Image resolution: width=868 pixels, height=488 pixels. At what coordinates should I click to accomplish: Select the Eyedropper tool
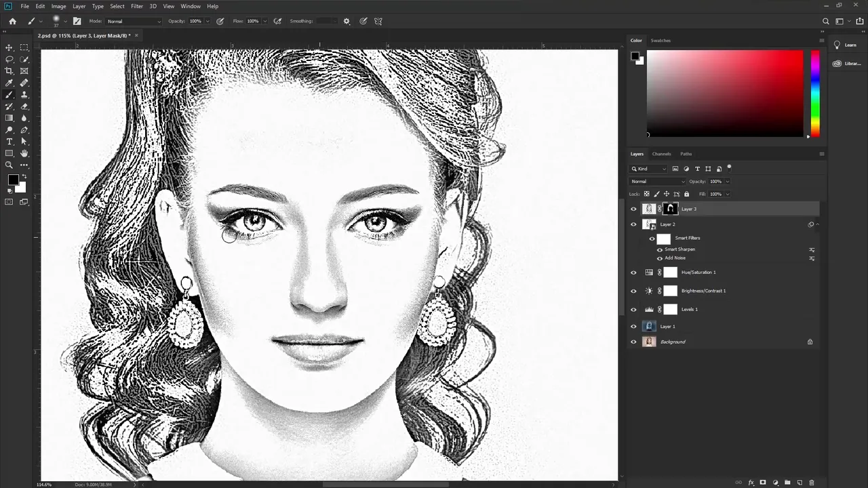[x=9, y=83]
